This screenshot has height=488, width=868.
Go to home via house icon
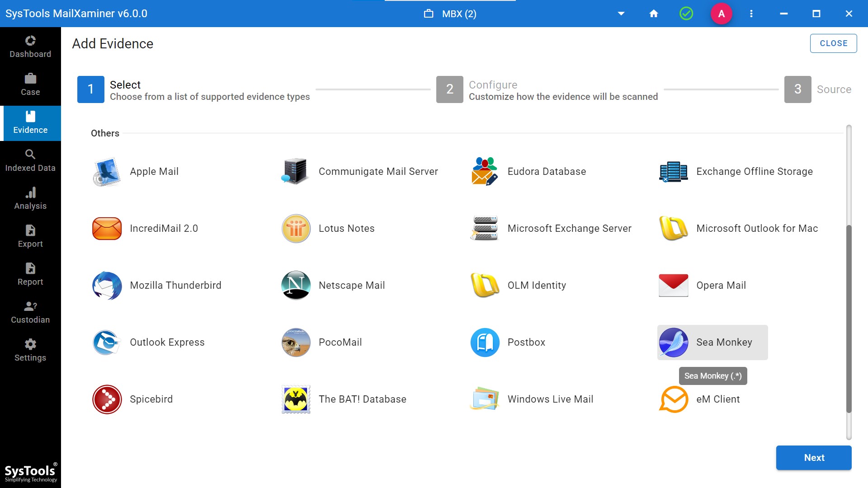coord(654,14)
